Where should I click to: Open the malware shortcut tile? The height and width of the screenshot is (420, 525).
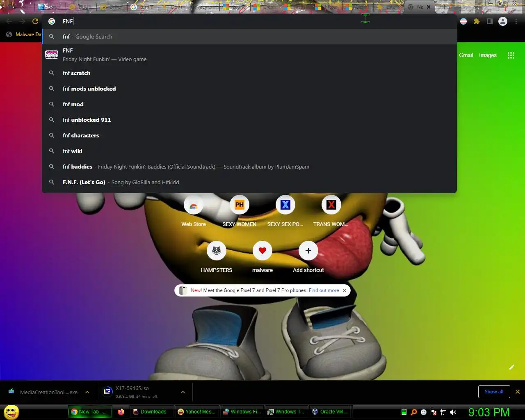coord(262,258)
